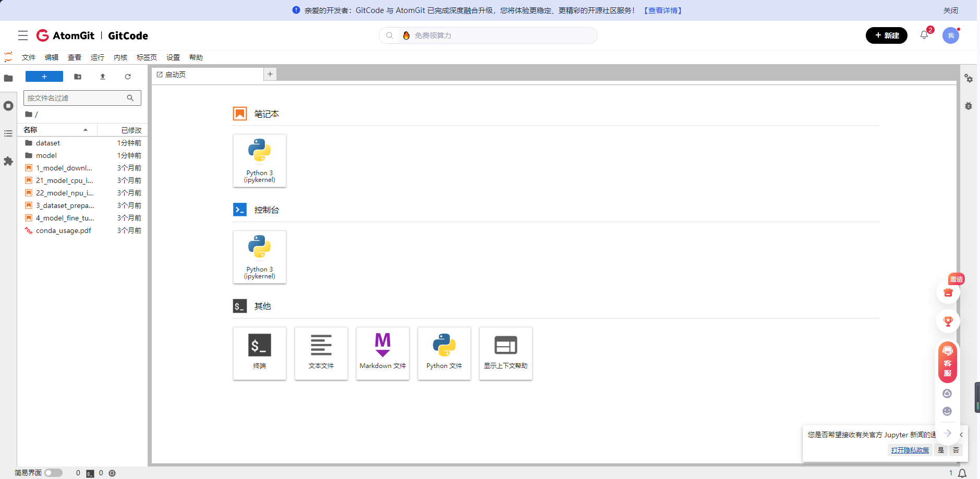Open the 标签页 menu
980x479 pixels.
[x=147, y=57]
